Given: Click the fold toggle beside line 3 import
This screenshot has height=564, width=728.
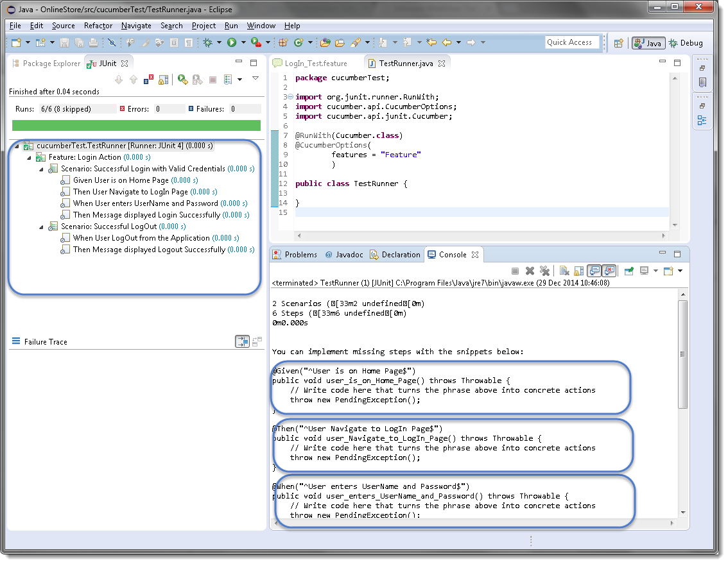Looking at the screenshot, I should [x=291, y=97].
